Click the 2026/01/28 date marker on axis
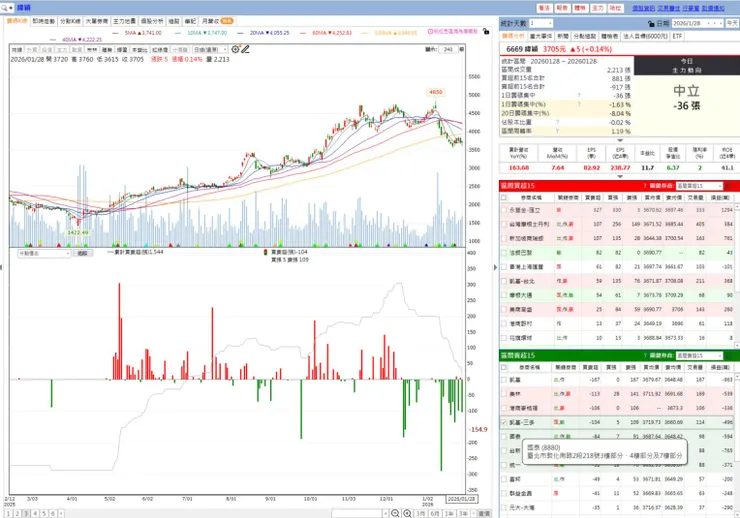Screen dimensions: 740x518 pyautogui.click(x=461, y=499)
